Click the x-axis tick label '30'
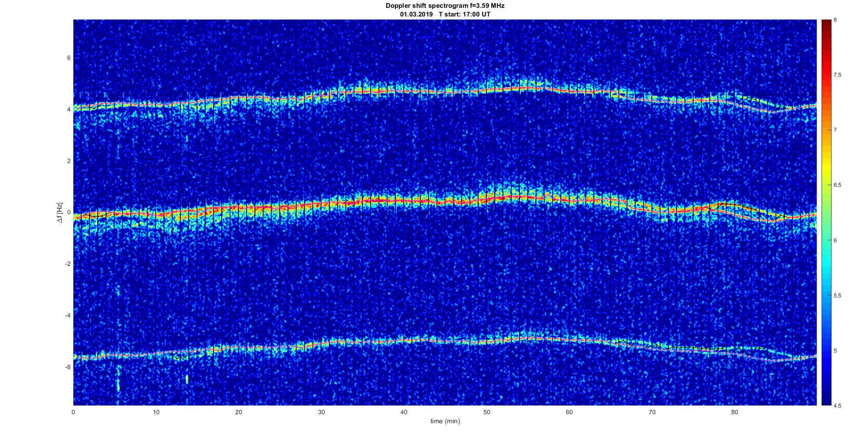 click(x=321, y=412)
